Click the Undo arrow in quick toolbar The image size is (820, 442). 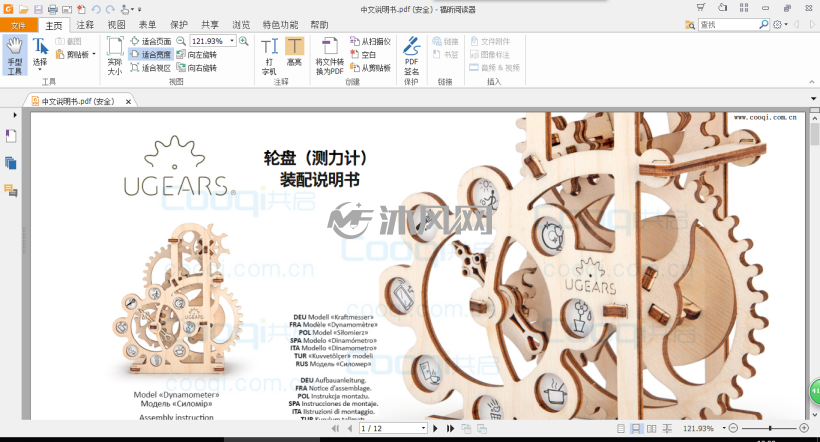96,9
